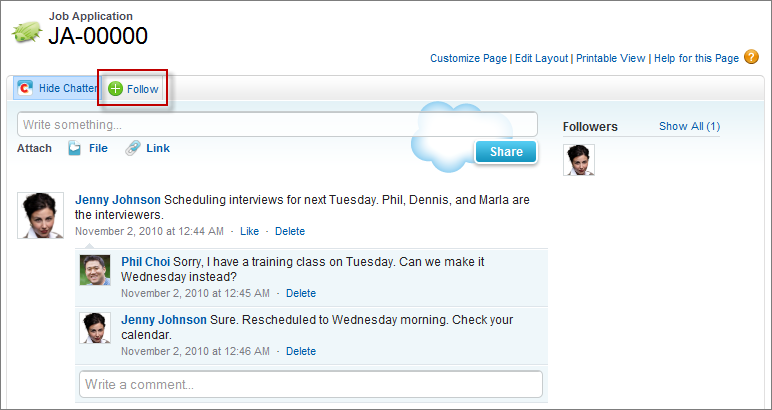The height and width of the screenshot is (410, 772).
Task: Click the Followers heading text
Action: click(590, 126)
